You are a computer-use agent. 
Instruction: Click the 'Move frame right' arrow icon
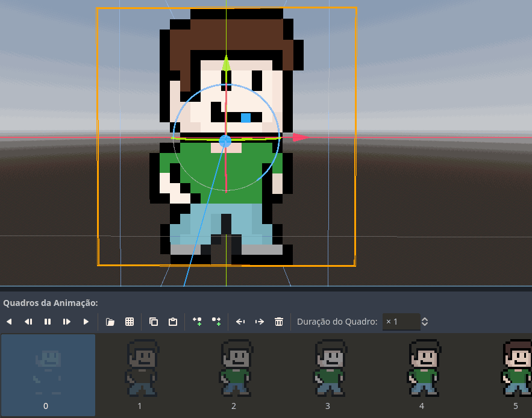260,322
